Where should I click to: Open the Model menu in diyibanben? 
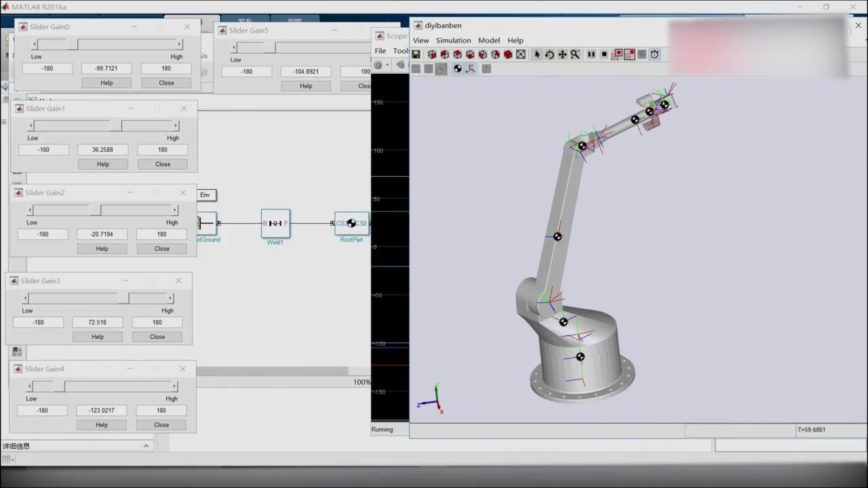[489, 40]
